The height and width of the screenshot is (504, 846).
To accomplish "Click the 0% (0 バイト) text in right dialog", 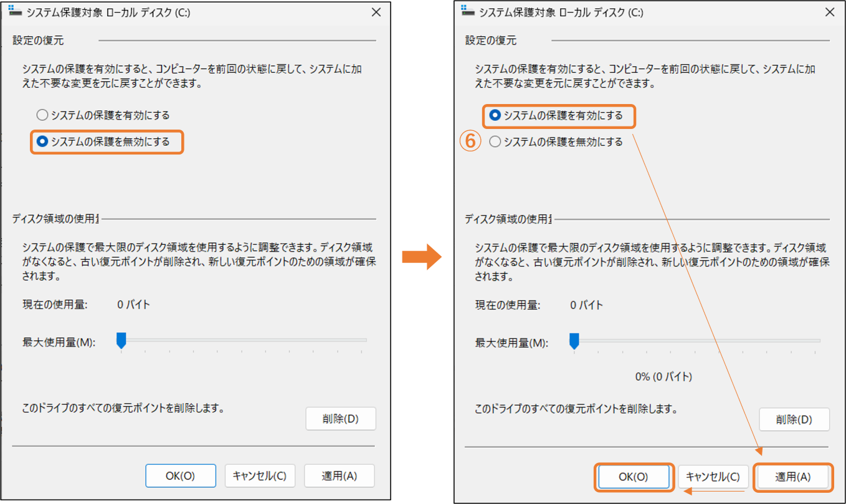I will [663, 376].
